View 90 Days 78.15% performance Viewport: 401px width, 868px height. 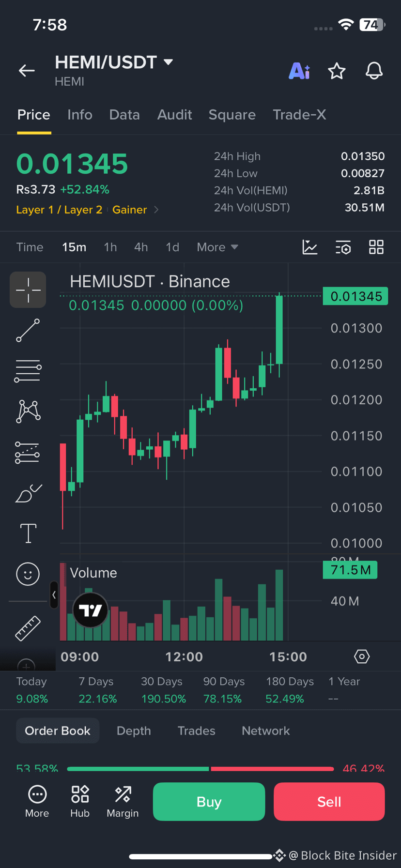pyautogui.click(x=223, y=690)
